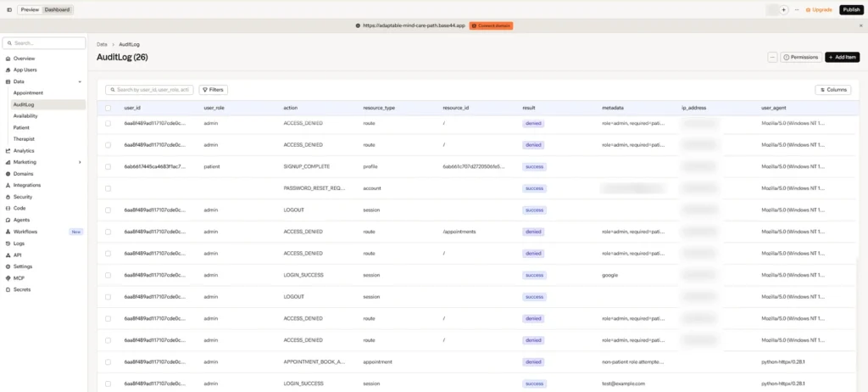Select the /appointments resource_id cell
This screenshot has width=868, height=392.
click(x=459, y=232)
